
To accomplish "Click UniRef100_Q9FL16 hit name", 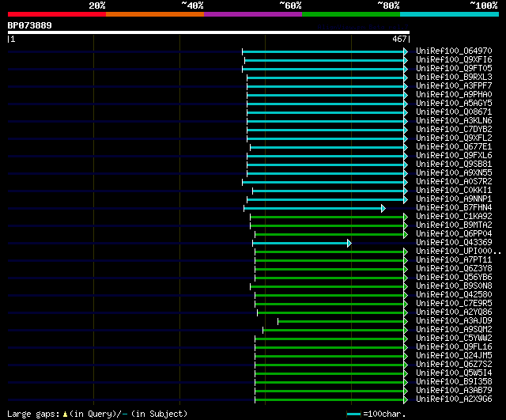I will pos(454,347).
